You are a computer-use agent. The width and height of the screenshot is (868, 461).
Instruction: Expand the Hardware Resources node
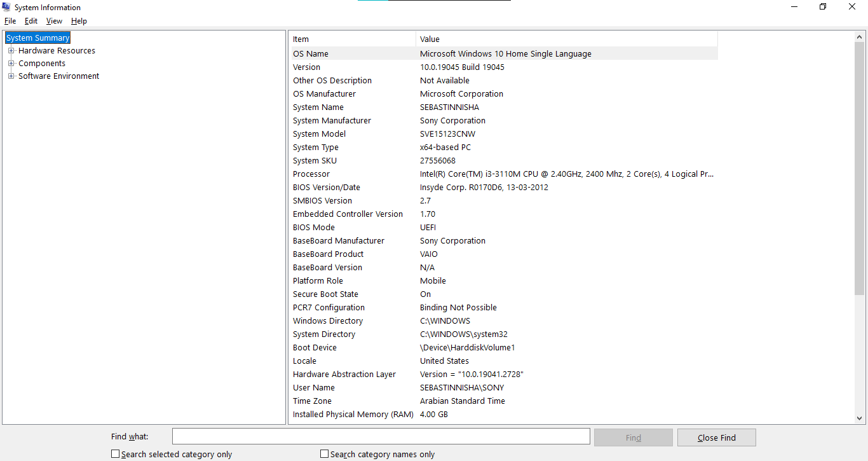click(11, 50)
